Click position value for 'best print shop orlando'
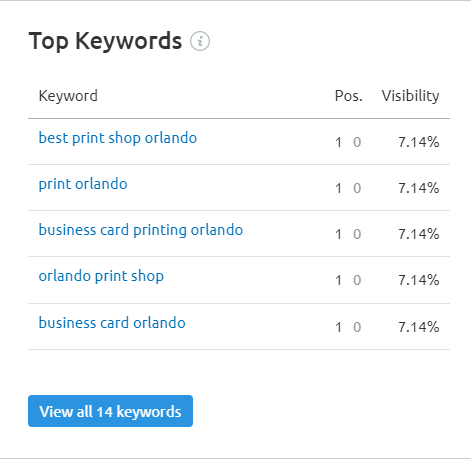The height and width of the screenshot is (459, 471). tap(338, 142)
